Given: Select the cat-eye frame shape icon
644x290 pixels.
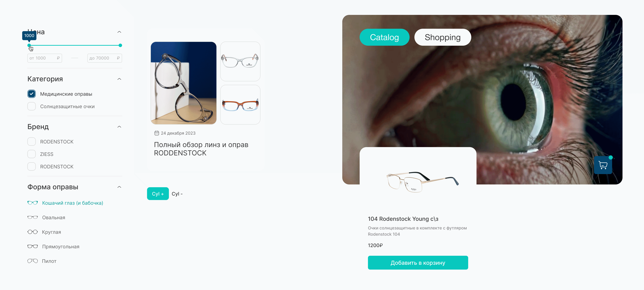Looking at the screenshot, I should point(32,203).
